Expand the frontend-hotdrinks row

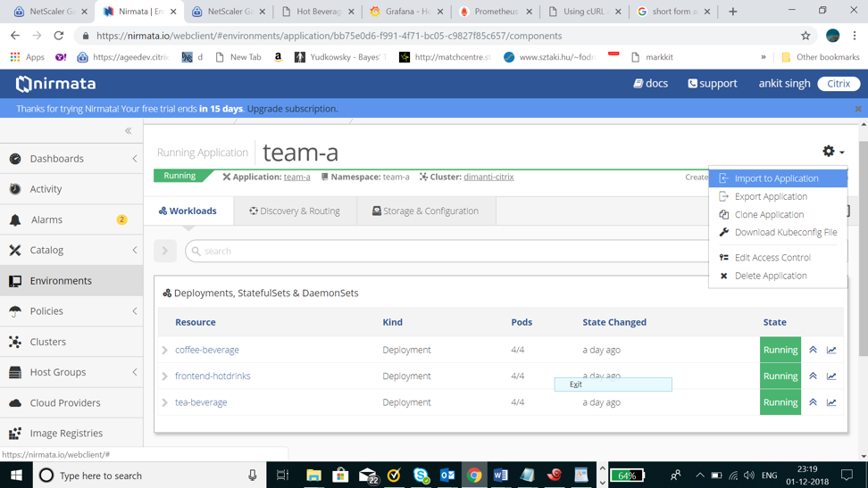point(165,376)
